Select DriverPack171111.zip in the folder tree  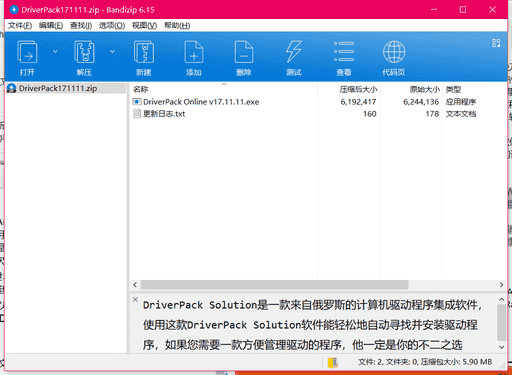click(x=66, y=88)
